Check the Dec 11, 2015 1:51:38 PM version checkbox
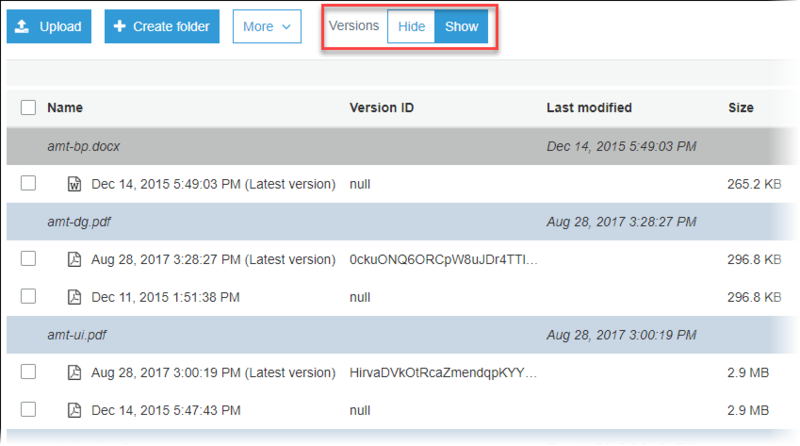 (x=28, y=296)
